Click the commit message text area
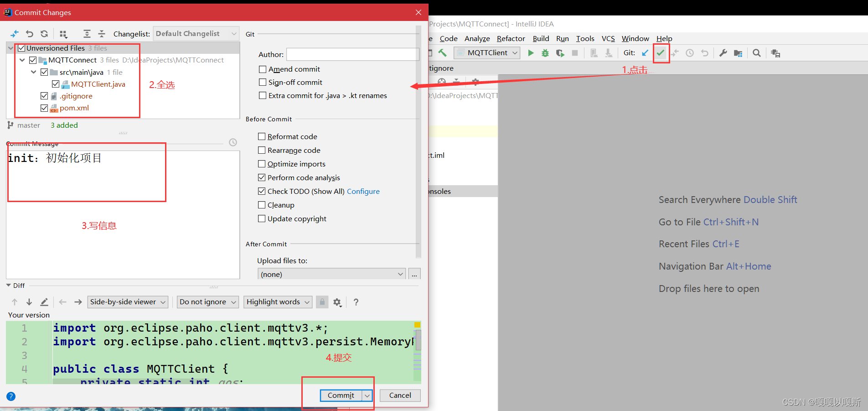 coord(123,214)
